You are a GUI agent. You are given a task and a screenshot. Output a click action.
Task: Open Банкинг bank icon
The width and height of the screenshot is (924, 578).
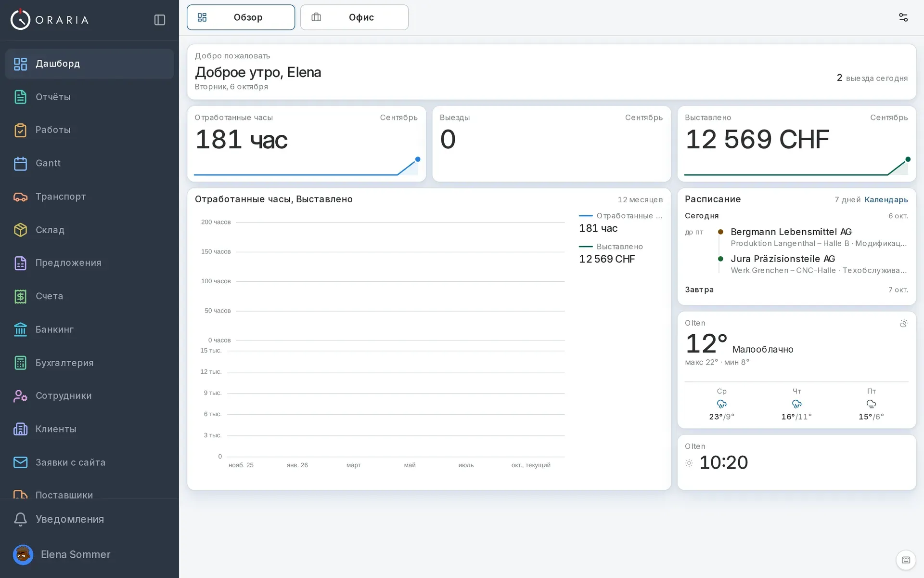[20, 329]
